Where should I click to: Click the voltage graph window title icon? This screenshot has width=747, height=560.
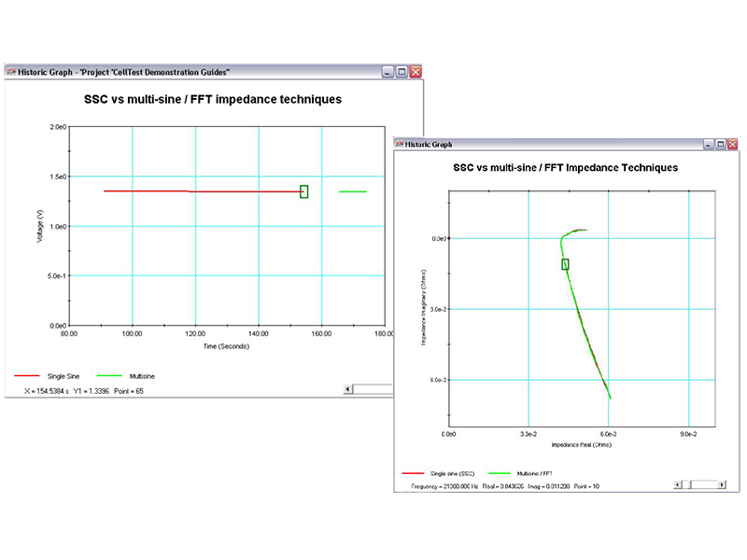tap(11, 72)
